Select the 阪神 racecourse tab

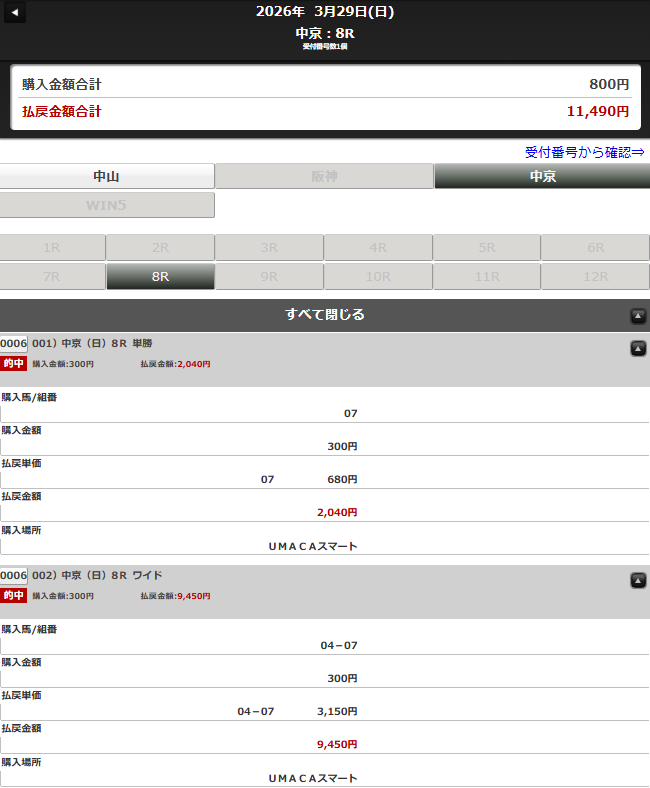[324, 177]
